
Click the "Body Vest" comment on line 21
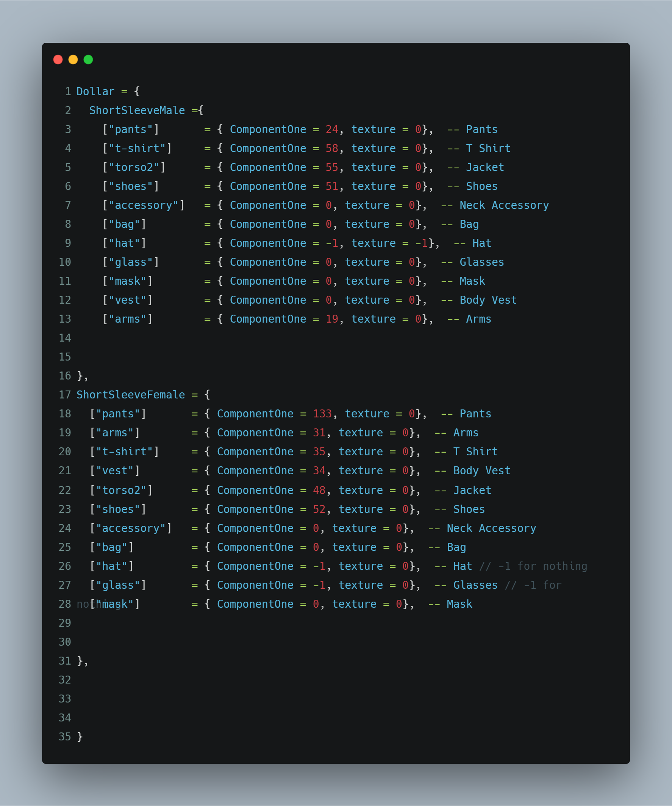[x=482, y=470]
